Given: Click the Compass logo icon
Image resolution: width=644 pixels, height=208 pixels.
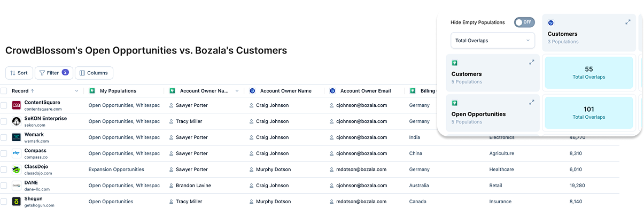Looking at the screenshot, I should [17, 153].
